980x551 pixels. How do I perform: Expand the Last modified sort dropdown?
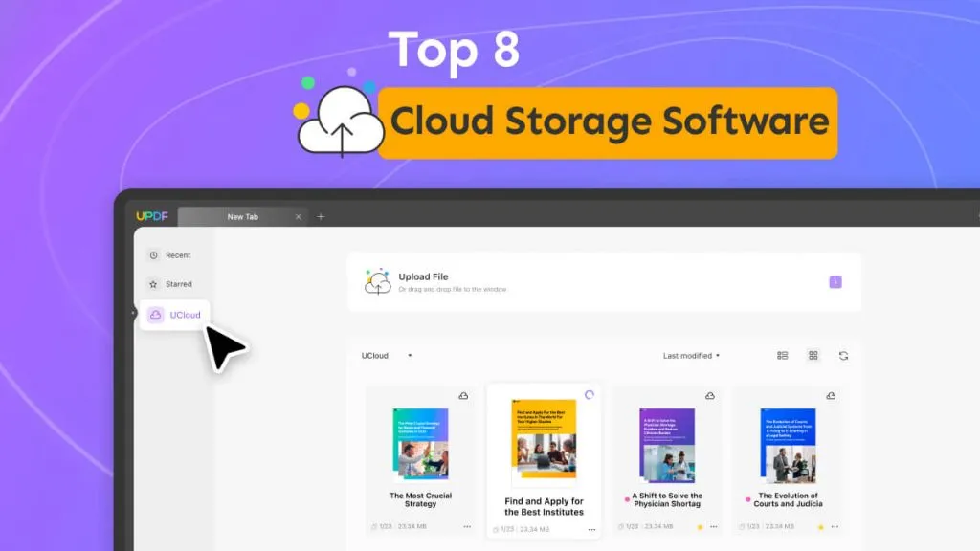[691, 356]
